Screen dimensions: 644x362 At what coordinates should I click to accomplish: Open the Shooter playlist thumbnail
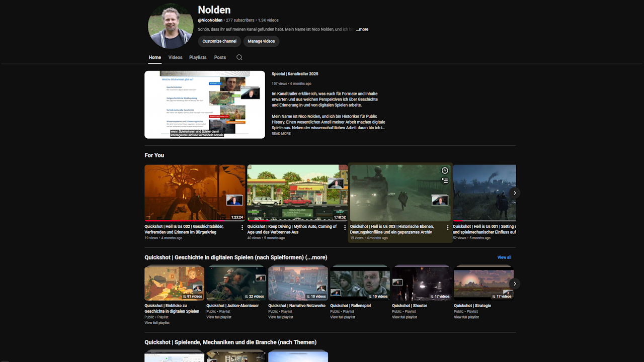point(422,283)
